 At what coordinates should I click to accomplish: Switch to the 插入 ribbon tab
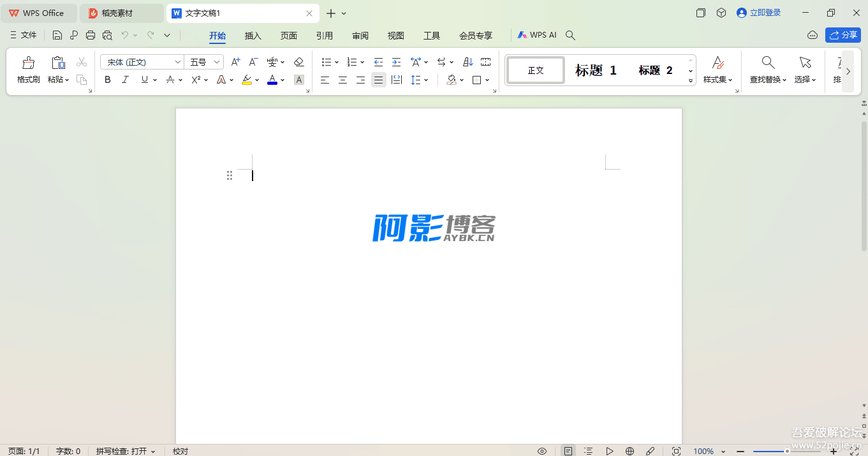coord(253,36)
